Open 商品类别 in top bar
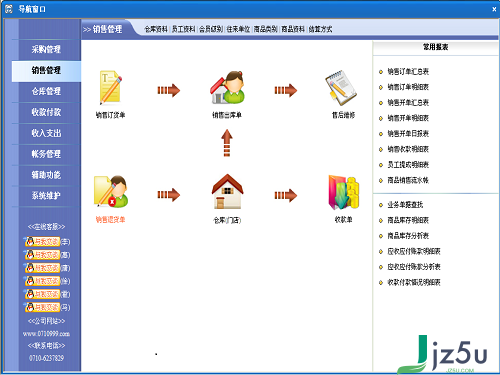This screenshot has width=500, height=375. tap(265, 29)
